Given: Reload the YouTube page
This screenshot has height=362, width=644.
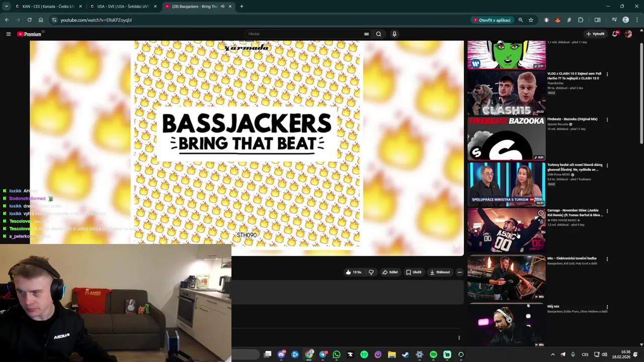Looking at the screenshot, I should point(29,20).
